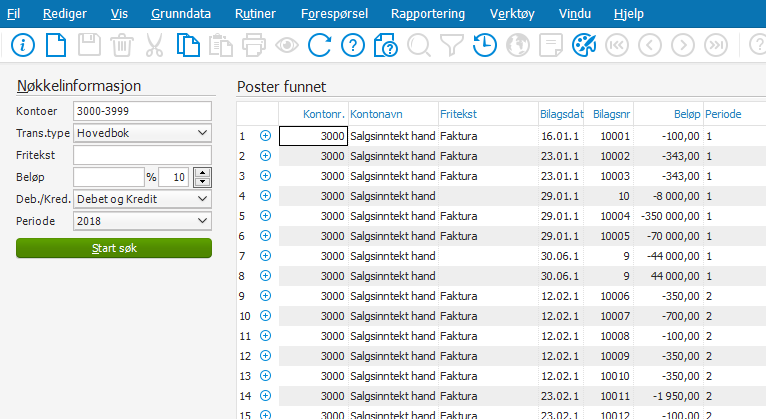
Task: Open the Fil menu
Action: pos(14,14)
